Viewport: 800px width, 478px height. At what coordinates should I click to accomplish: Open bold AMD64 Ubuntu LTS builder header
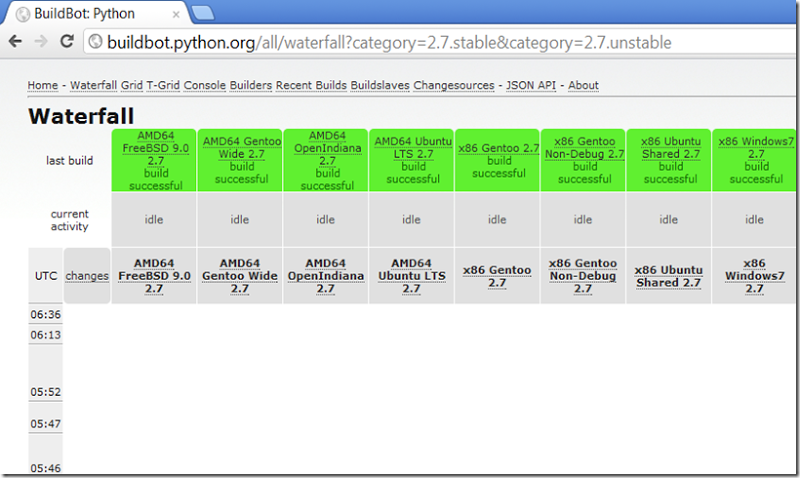tap(411, 275)
